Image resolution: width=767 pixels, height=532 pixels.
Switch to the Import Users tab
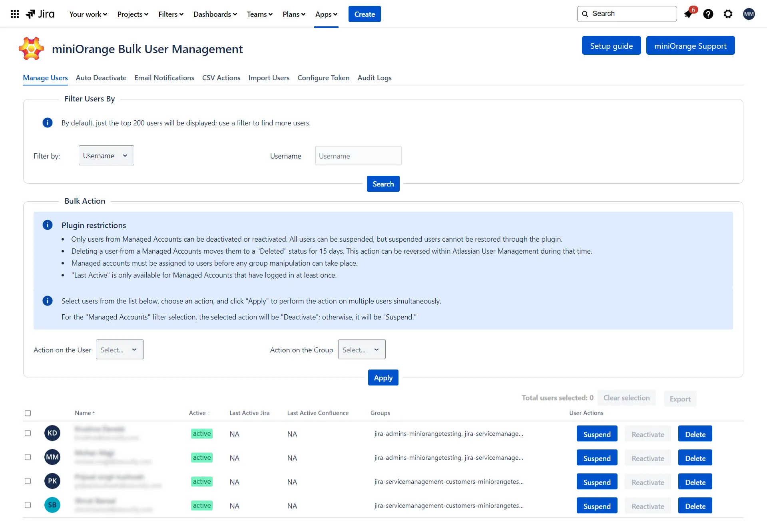(269, 78)
